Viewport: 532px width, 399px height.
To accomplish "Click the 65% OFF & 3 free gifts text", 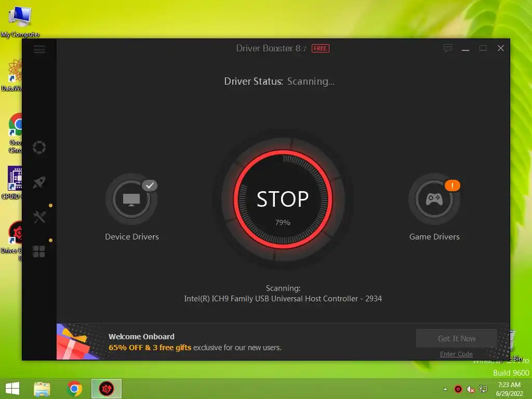I will coord(150,348).
